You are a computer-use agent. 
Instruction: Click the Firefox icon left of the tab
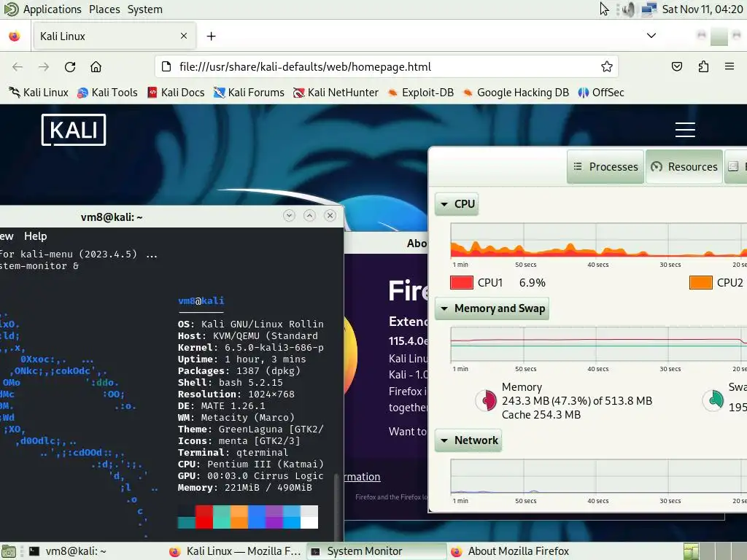(15, 36)
